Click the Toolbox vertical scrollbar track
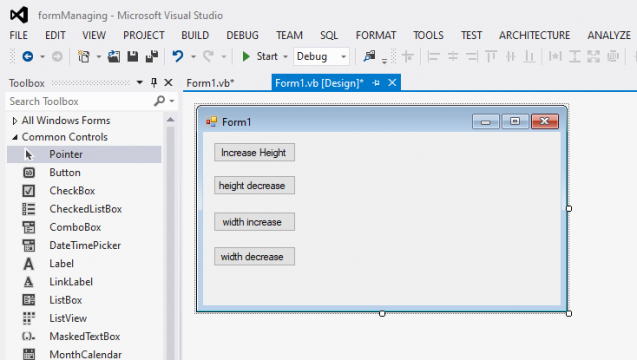The image size is (637, 360). 171,244
